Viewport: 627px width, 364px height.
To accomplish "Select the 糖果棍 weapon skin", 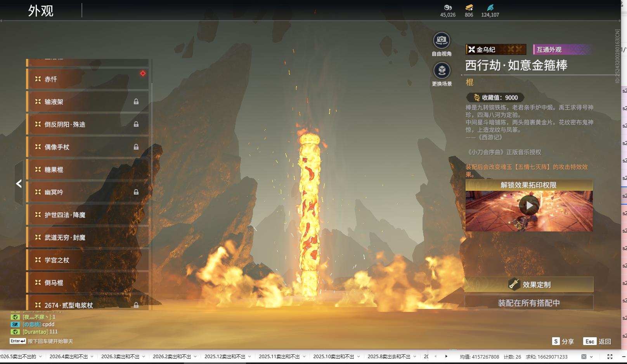I will (x=88, y=169).
